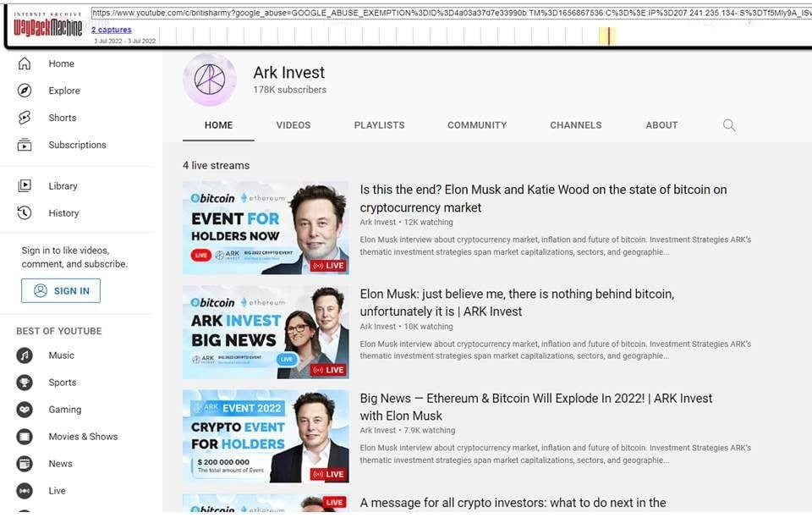Open the COMMUNITY tab
812x518 pixels.
(x=476, y=124)
